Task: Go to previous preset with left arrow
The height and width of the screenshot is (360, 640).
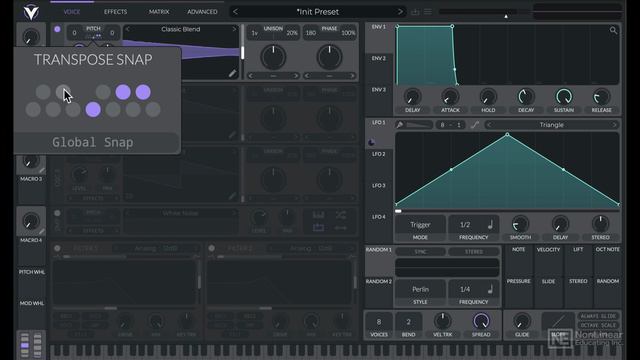Action: pos(235,12)
